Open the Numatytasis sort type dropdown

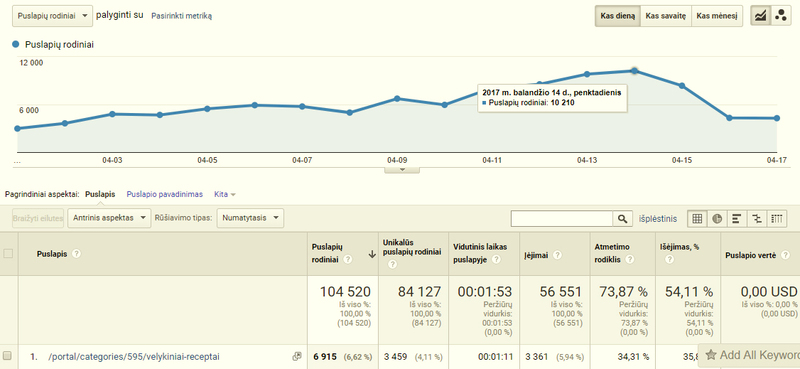point(250,218)
